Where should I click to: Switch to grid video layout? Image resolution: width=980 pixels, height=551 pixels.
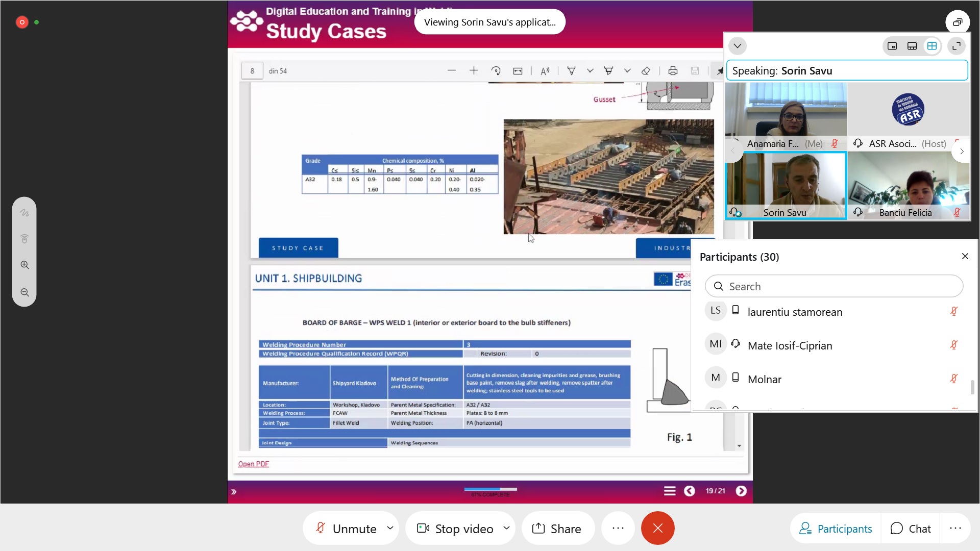point(932,46)
